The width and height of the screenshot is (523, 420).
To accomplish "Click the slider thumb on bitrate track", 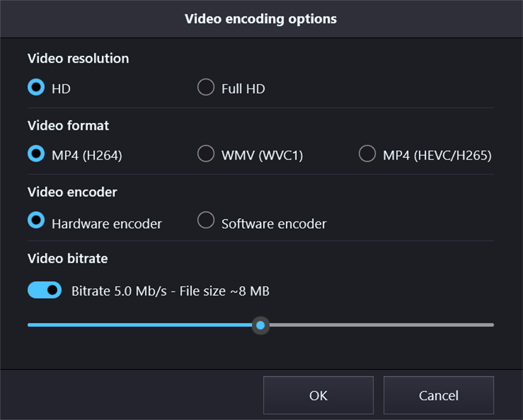I will (261, 325).
